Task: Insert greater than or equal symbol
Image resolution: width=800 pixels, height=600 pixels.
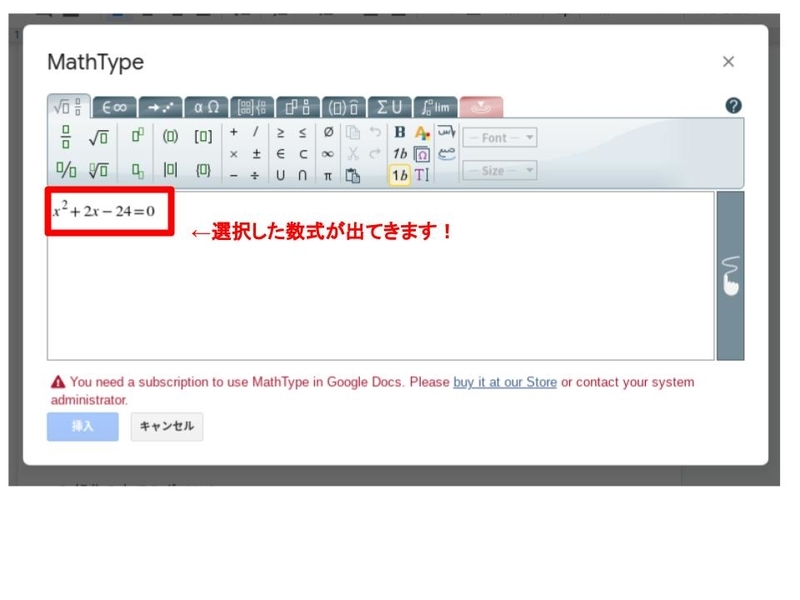Action: (280, 133)
